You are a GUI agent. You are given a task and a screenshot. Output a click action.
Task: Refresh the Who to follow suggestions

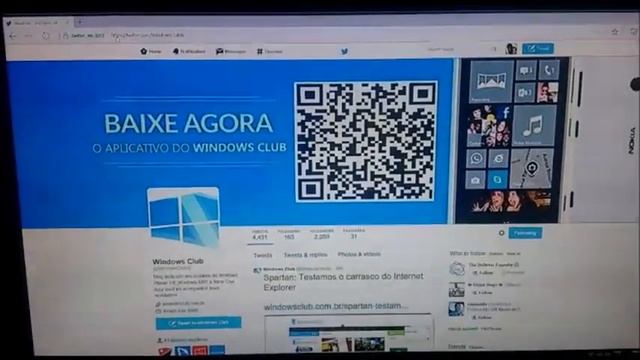(x=496, y=254)
